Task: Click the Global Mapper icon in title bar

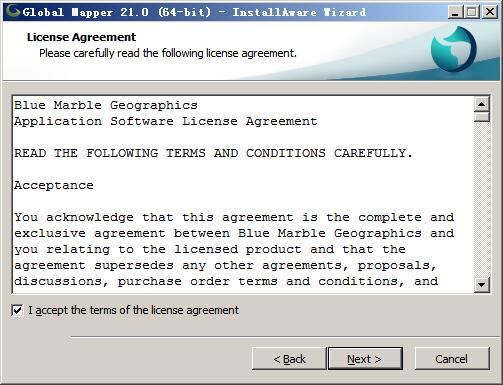Action: (x=13, y=11)
